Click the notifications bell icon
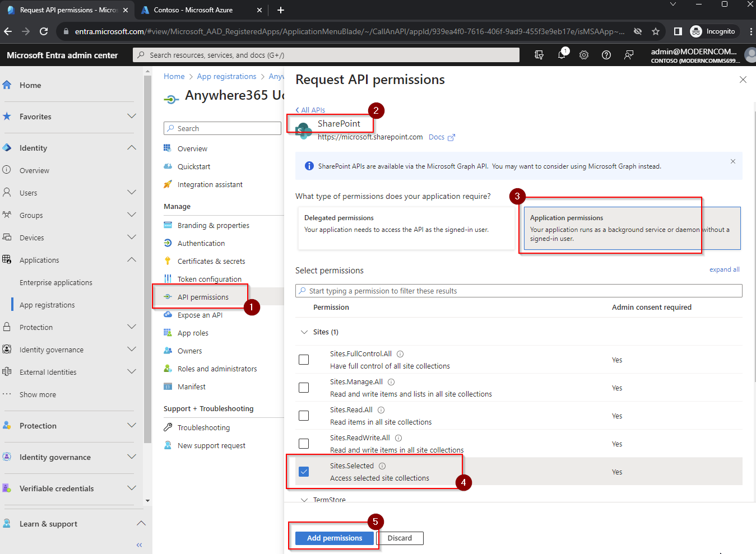Viewport: 756px width, 554px height. (x=562, y=55)
